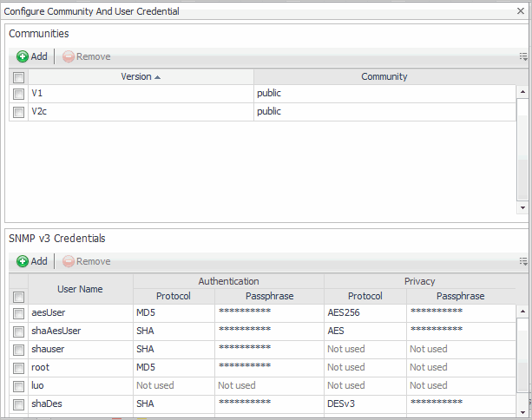Click Remove in SNMP v3 Credentials toolbar
Image resolution: width=532 pixels, height=420 pixels.
pos(87,261)
